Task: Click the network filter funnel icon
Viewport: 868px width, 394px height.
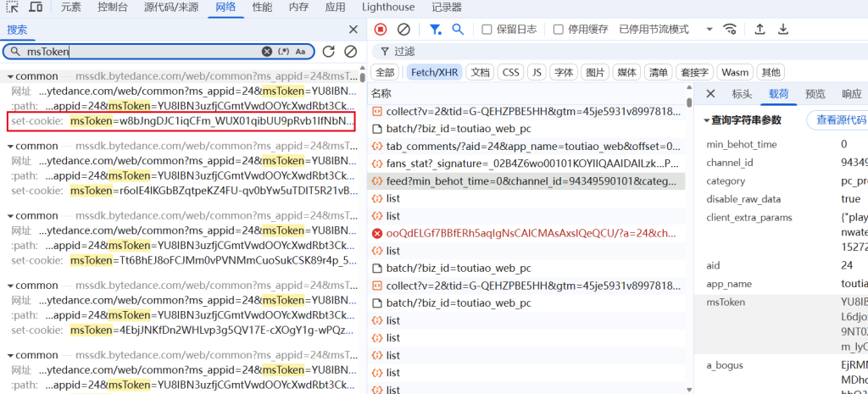Action: pyautogui.click(x=435, y=29)
